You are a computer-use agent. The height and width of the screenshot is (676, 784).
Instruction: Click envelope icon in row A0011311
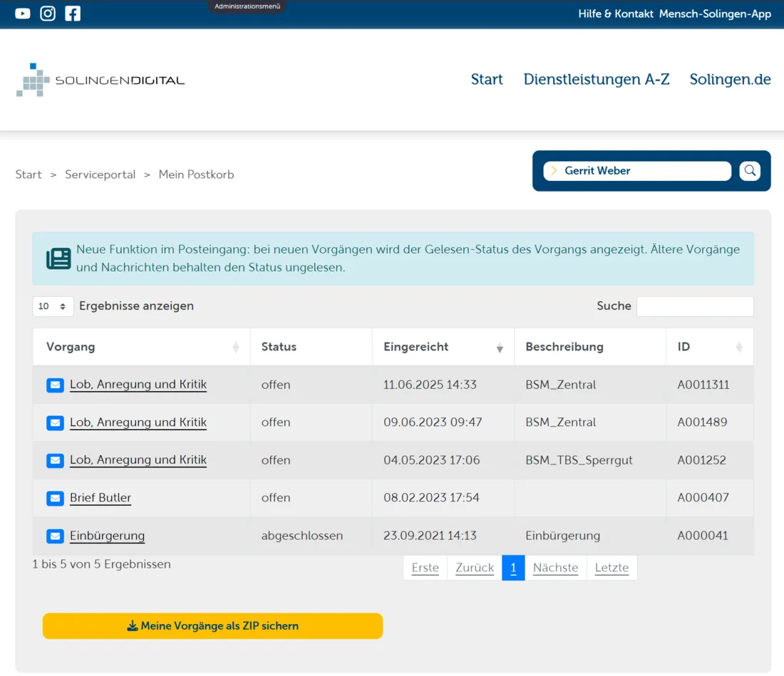tap(55, 385)
